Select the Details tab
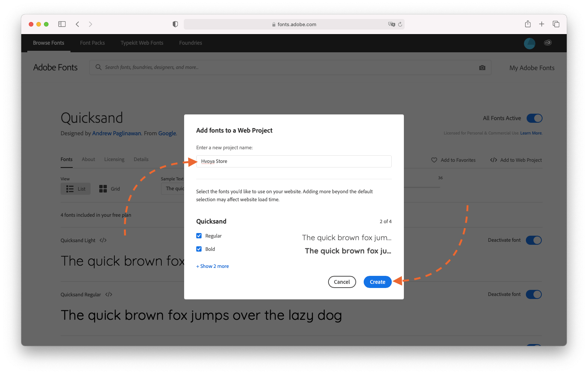Viewport: 588px width, 374px height. 141,160
